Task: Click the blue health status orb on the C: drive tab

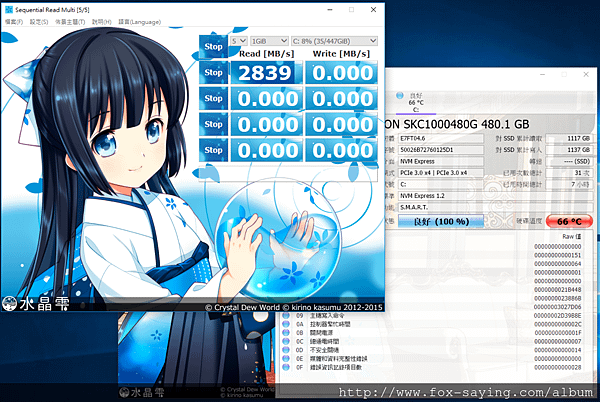Action: 400,95
